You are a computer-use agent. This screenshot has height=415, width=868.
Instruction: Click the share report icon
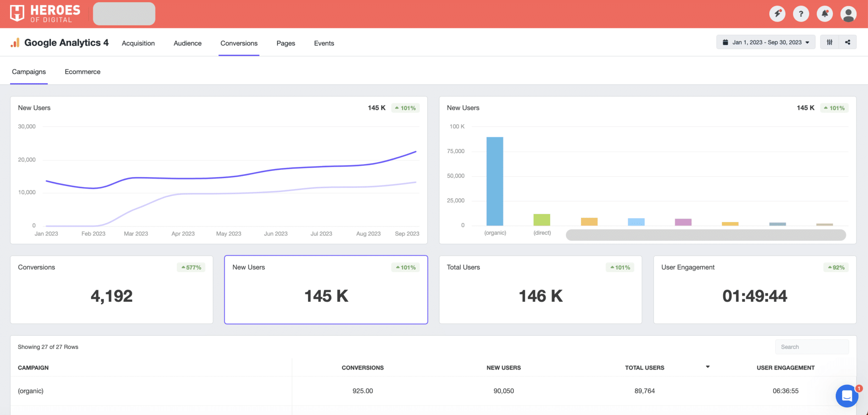[x=847, y=42]
